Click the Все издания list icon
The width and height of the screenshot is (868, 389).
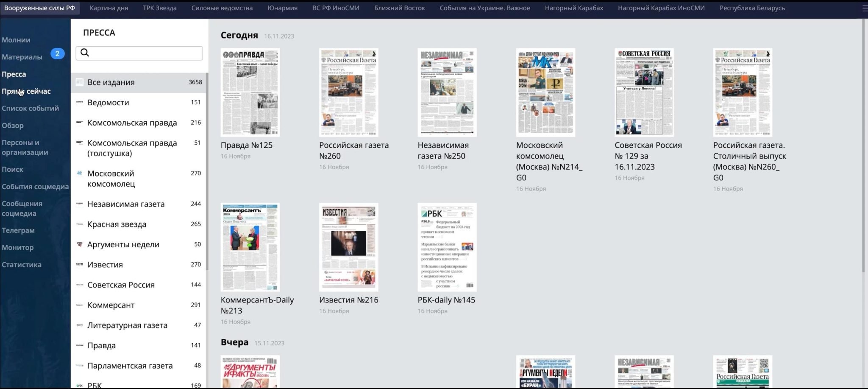coord(79,82)
